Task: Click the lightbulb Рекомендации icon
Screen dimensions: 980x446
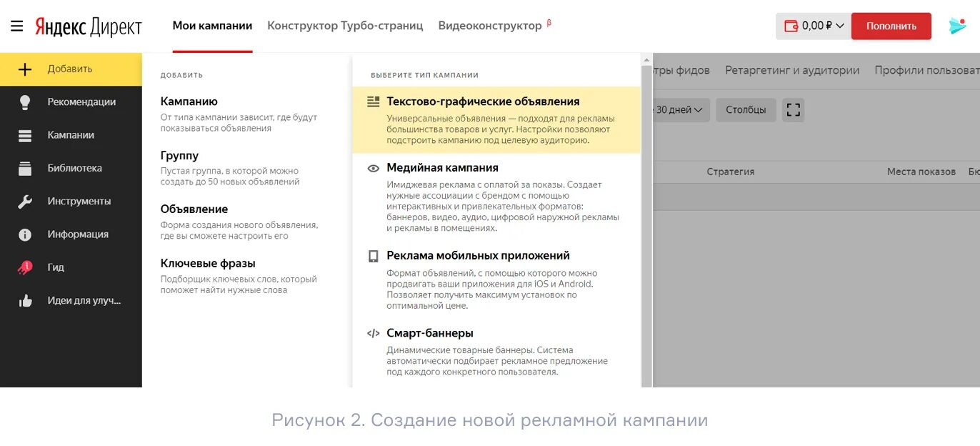Action: 25,102
